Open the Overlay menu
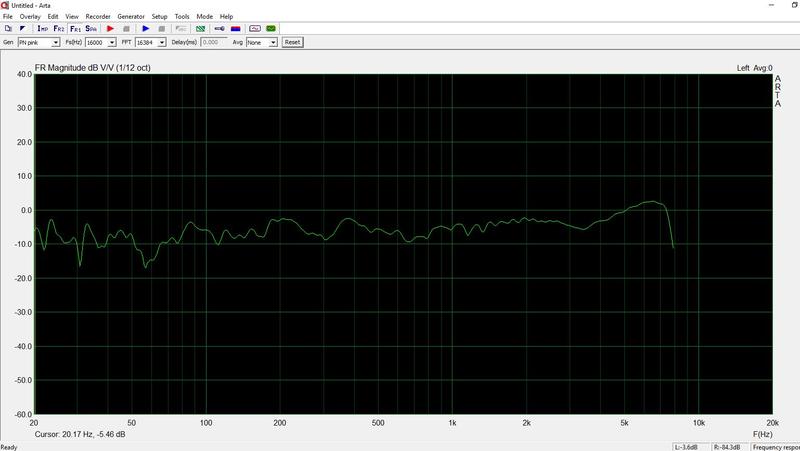800x451 pixels. 30,16
